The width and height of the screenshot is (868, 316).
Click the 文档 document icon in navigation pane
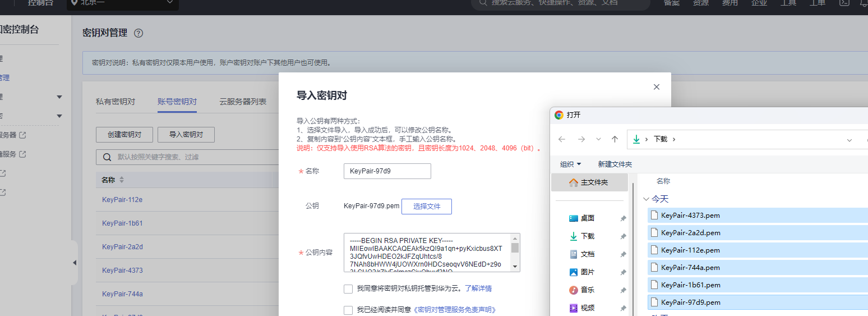click(574, 254)
